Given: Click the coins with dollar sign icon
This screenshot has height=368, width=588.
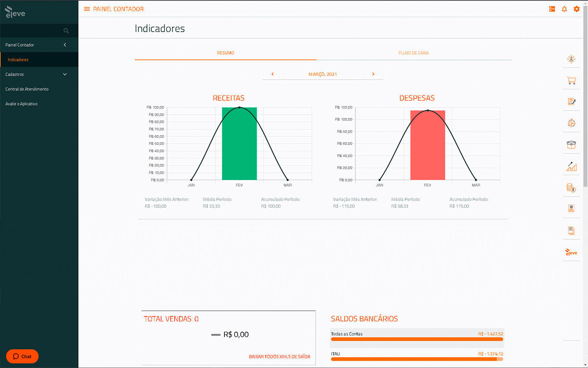Looking at the screenshot, I should [571, 188].
